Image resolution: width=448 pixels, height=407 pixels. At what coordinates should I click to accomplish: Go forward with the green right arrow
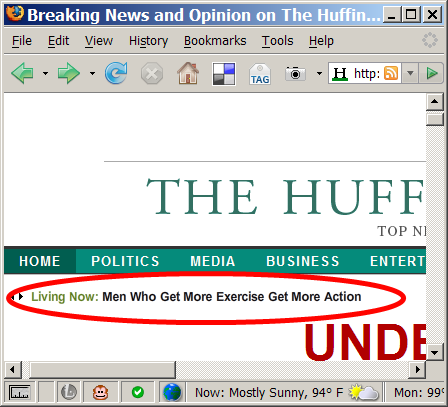click(x=69, y=73)
